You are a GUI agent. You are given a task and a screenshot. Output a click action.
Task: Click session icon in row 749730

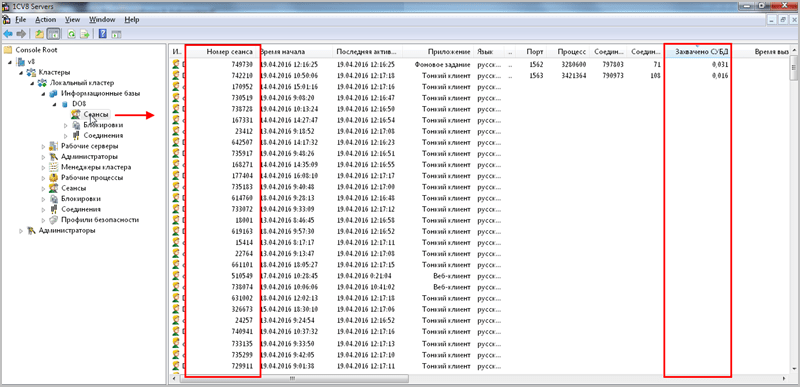point(177,64)
